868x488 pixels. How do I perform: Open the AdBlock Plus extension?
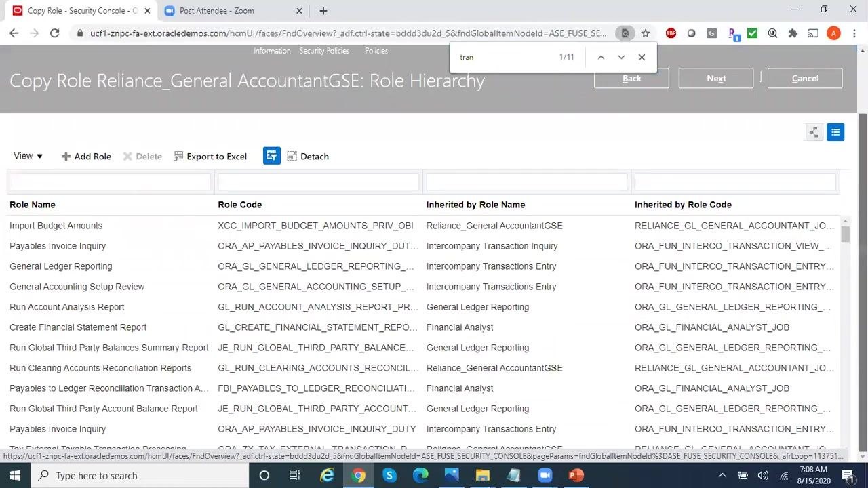(671, 33)
